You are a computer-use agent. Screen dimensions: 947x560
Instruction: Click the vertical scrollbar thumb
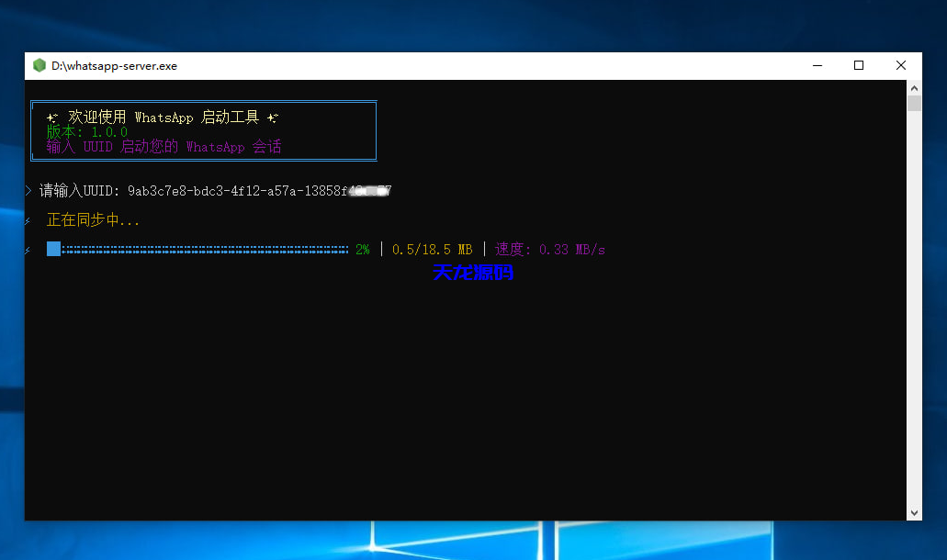pos(914,103)
